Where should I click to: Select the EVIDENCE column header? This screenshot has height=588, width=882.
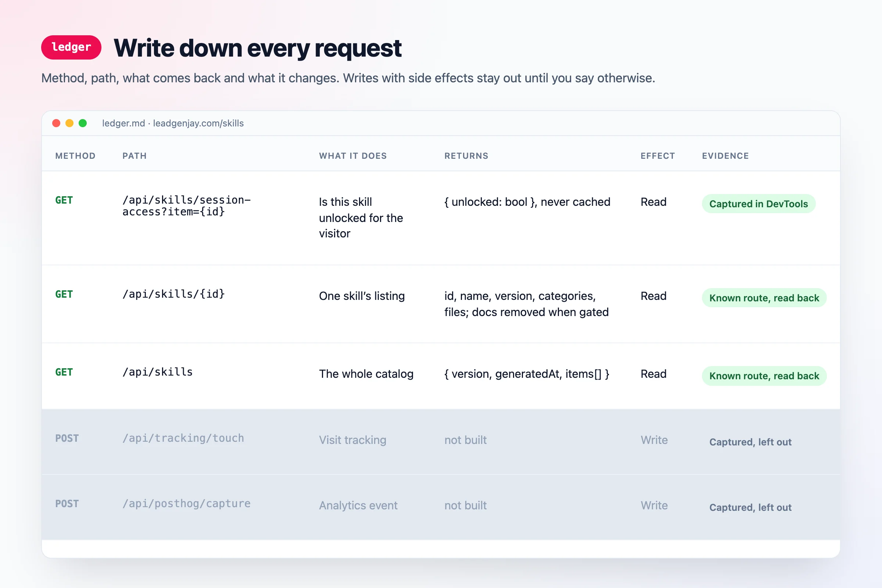tap(725, 156)
